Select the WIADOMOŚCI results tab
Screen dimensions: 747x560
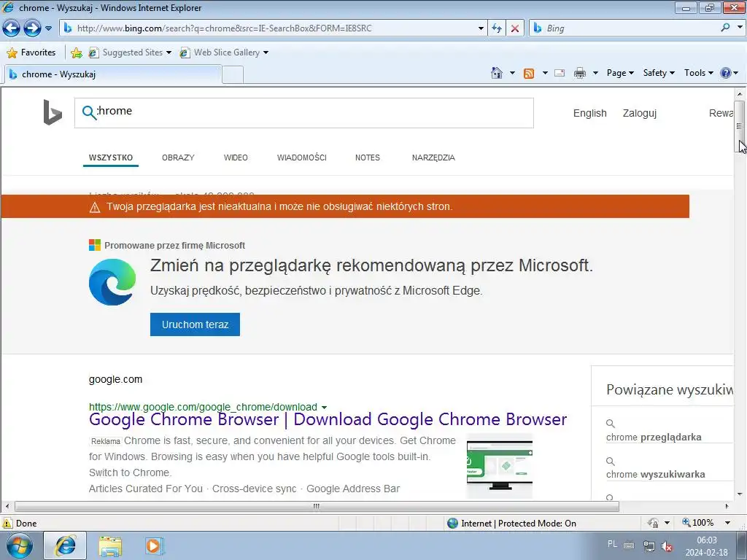point(301,157)
